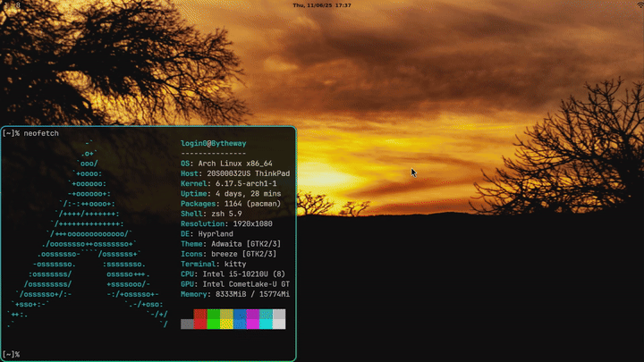Click the 'CPU: Intel i5-10210U (8)' line
This screenshot has width=644, height=362.
233,274
